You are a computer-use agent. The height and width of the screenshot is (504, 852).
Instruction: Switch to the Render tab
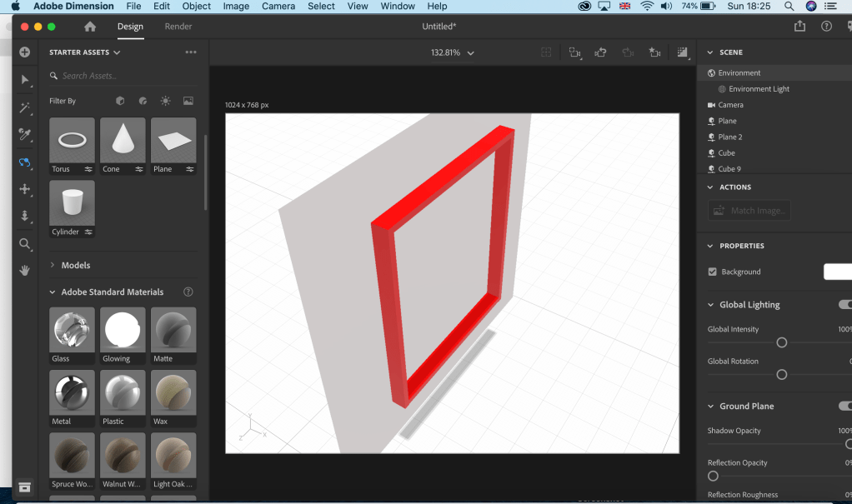point(178,27)
